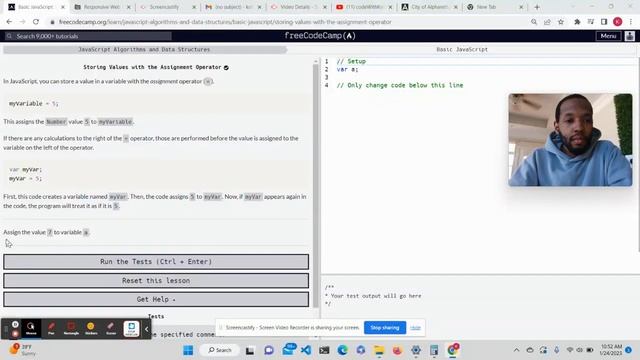Hide the screen sharing notification bar
Viewport: 640px width, 360px height.
pyautogui.click(x=415, y=328)
